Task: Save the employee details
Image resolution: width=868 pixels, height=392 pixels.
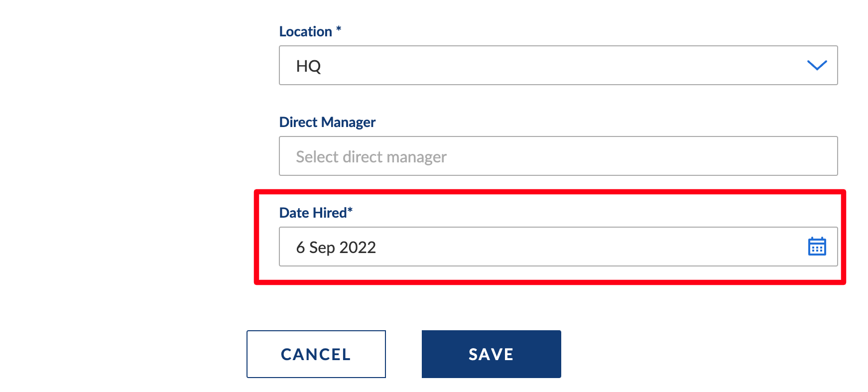Action: click(492, 354)
